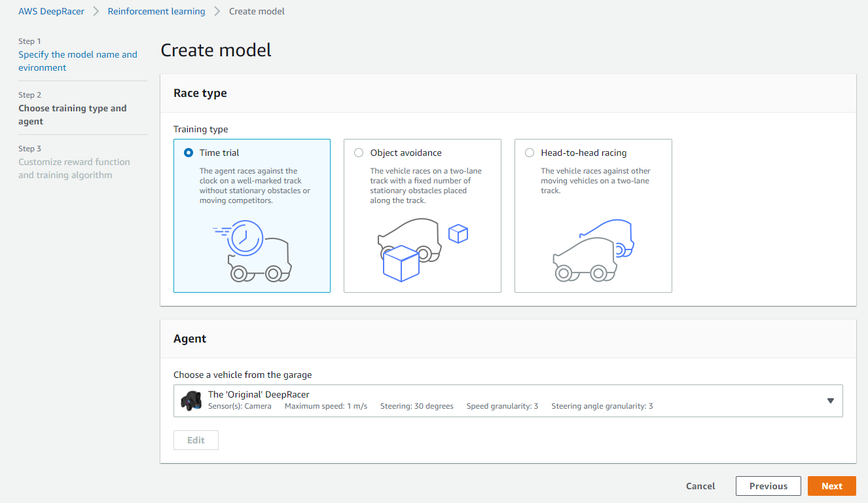Screen dimensions: 868x503
Task: Click the Head-to-head racing description text
Action: [594, 181]
